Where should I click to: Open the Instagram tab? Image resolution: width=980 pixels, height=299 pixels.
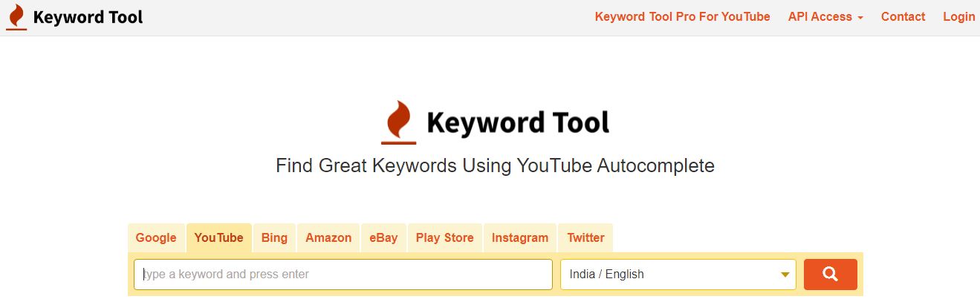520,238
